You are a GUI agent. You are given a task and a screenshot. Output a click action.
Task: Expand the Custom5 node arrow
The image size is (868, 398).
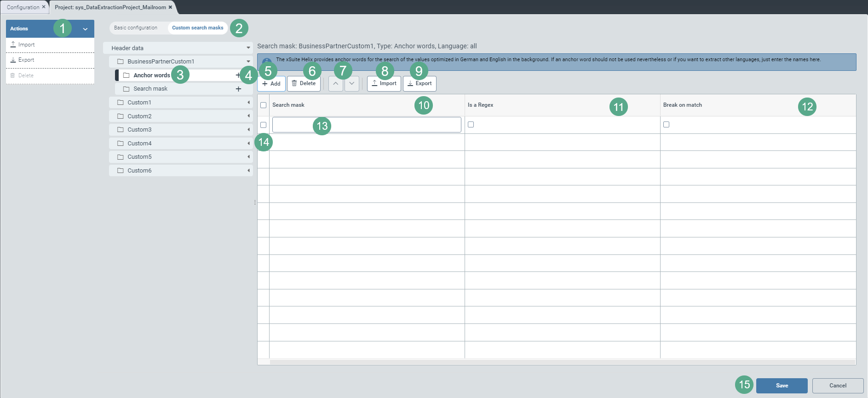pyautogui.click(x=249, y=156)
